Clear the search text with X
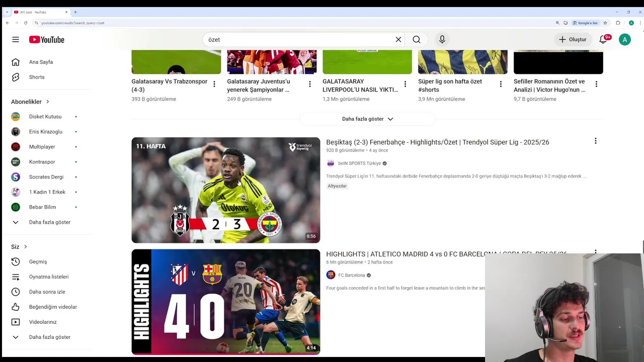The image size is (644, 362). [398, 39]
